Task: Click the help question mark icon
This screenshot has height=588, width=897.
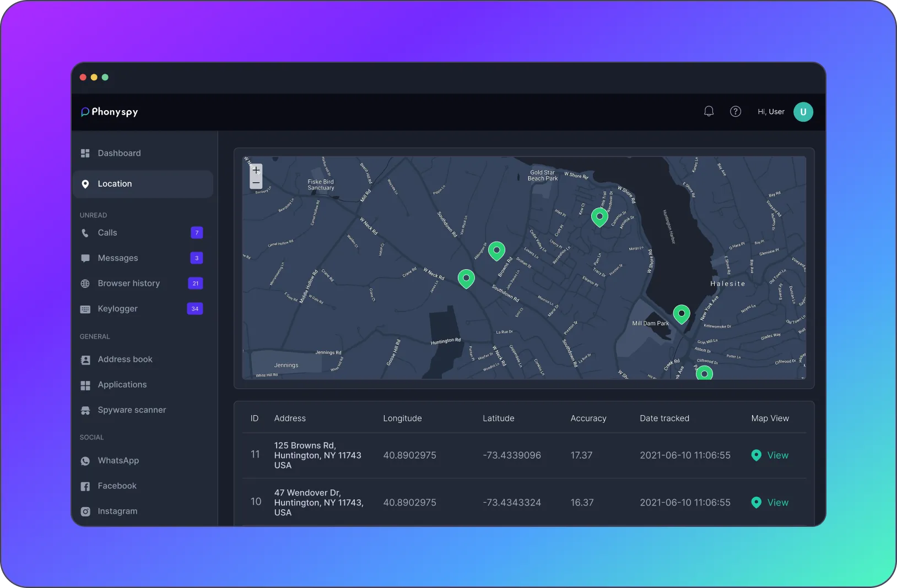Action: (736, 111)
